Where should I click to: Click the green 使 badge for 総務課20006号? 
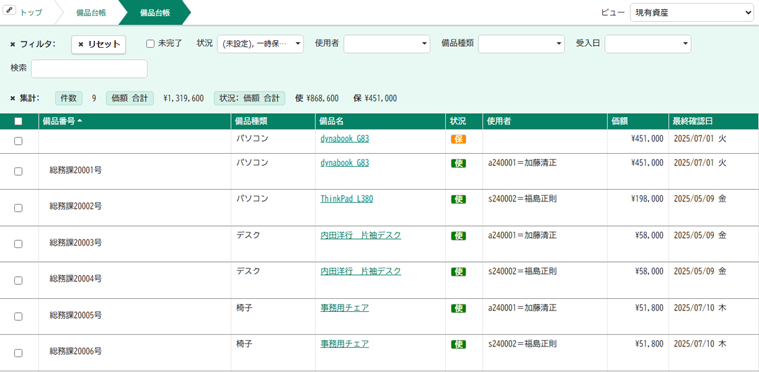[x=458, y=344]
